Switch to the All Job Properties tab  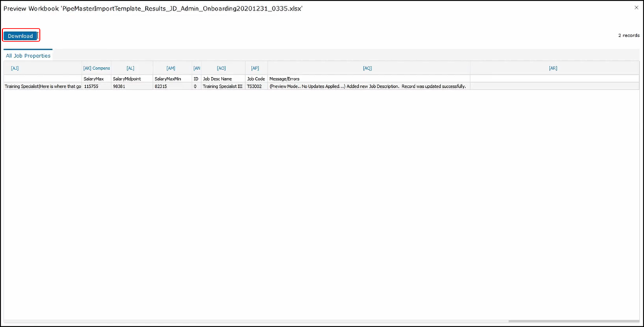(x=28, y=56)
